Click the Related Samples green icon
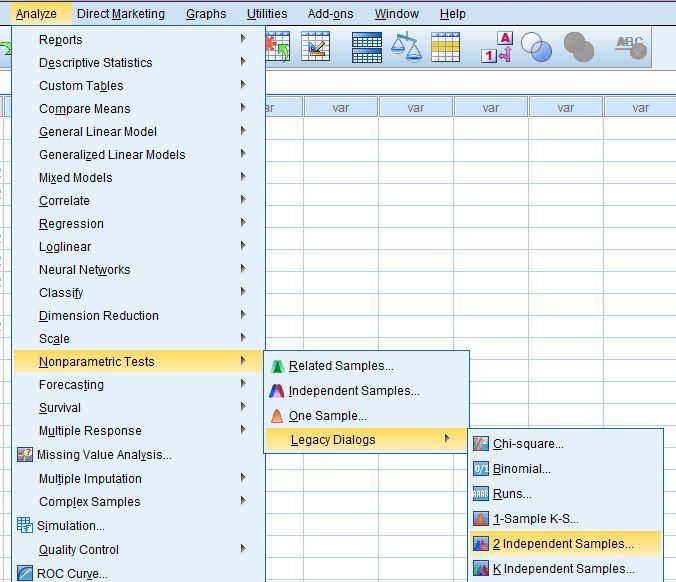Viewport: 676px width, 582px height. pyautogui.click(x=277, y=366)
